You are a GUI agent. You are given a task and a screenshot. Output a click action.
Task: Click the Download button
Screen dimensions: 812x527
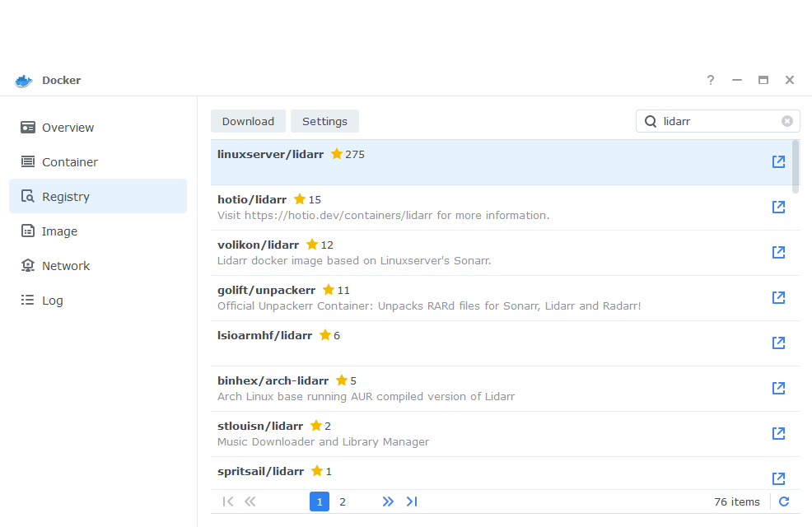click(x=248, y=121)
